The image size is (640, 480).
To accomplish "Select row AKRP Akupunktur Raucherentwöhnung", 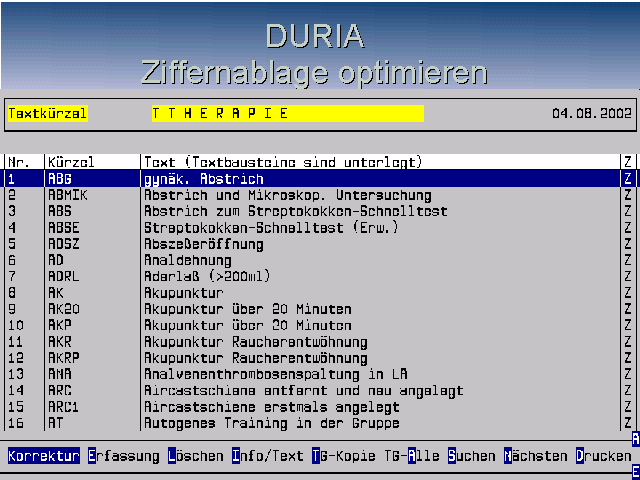I will 320,358.
